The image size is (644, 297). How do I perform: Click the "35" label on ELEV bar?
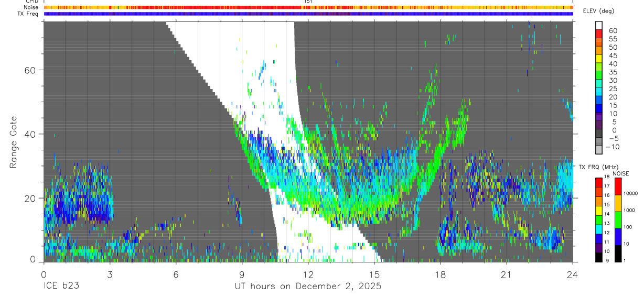point(613,72)
